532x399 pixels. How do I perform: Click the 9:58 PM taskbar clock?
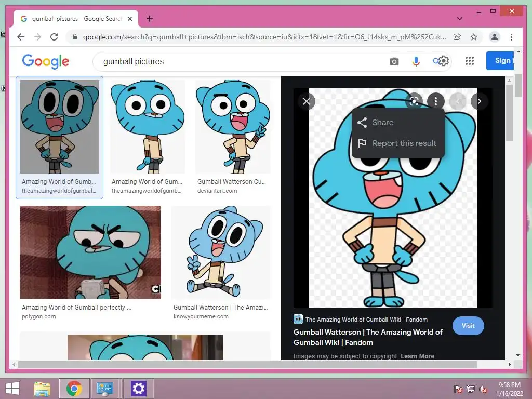[x=509, y=385]
